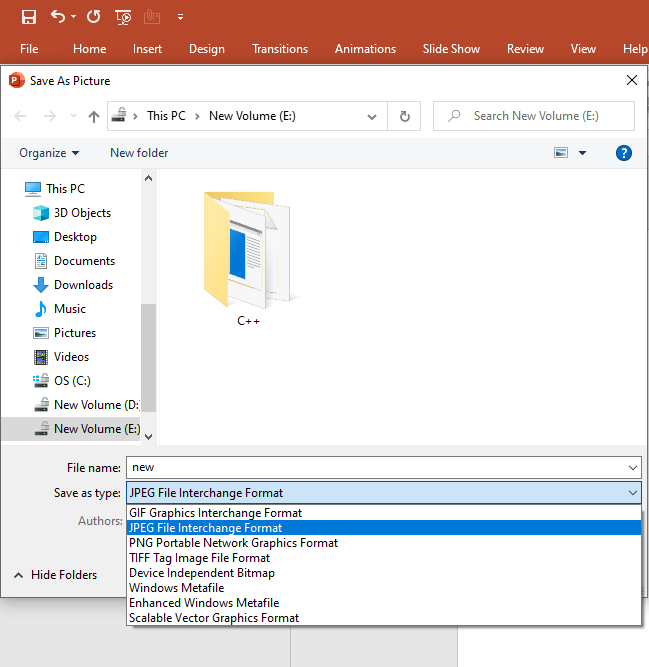
Task: Expand the address bar previous locations dropdown
Action: tap(372, 117)
